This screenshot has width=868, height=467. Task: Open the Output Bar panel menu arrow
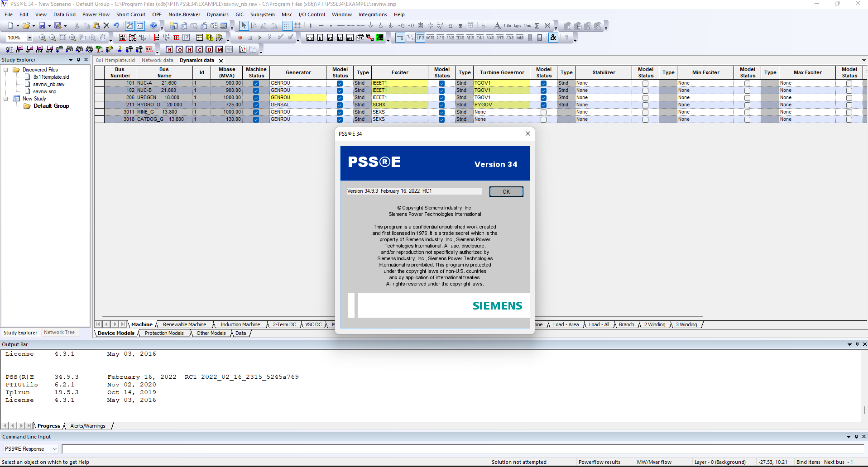click(x=849, y=344)
